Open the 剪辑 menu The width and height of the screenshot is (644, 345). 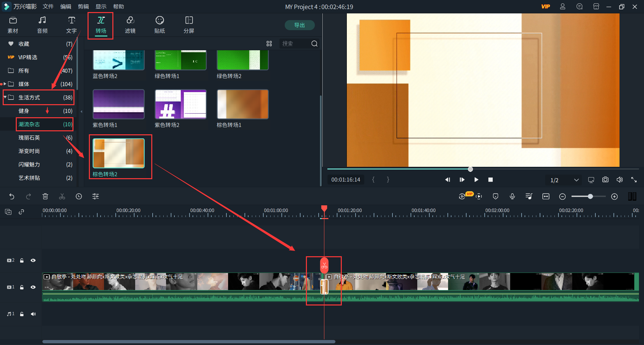point(83,7)
